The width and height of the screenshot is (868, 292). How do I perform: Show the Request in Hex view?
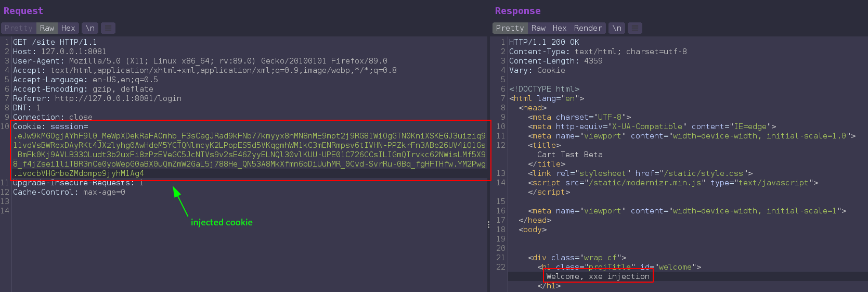coord(68,28)
